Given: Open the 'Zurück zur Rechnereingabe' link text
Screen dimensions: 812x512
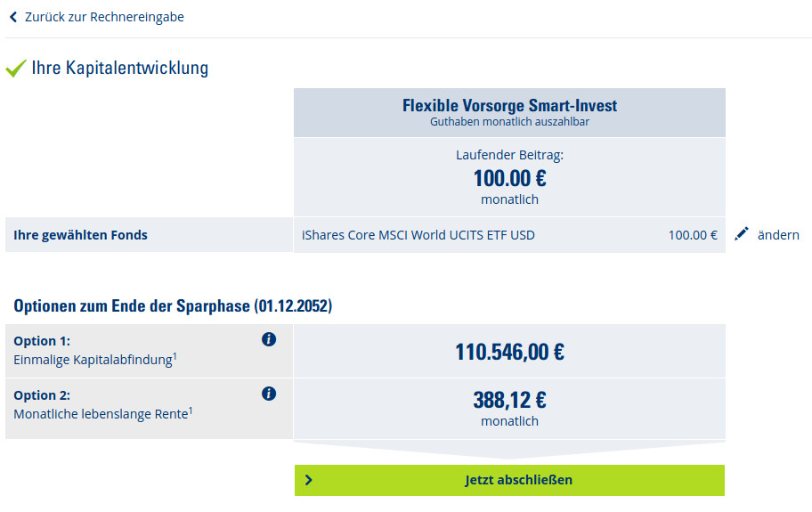Looking at the screenshot, I should pyautogui.click(x=104, y=17).
